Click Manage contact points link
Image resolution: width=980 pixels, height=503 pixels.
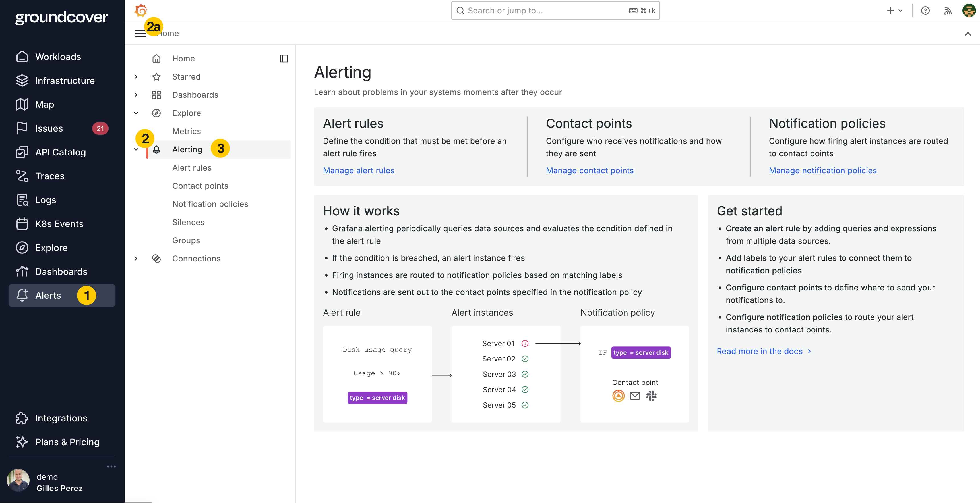(590, 171)
